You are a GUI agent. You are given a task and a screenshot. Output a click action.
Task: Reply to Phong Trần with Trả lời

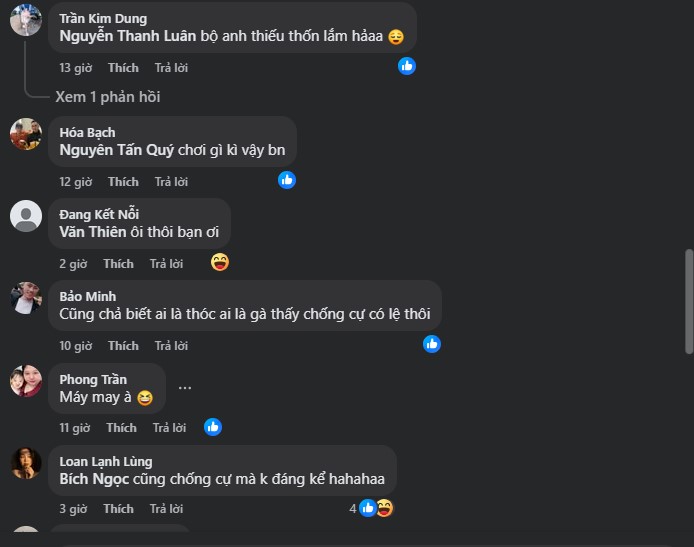[170, 428]
